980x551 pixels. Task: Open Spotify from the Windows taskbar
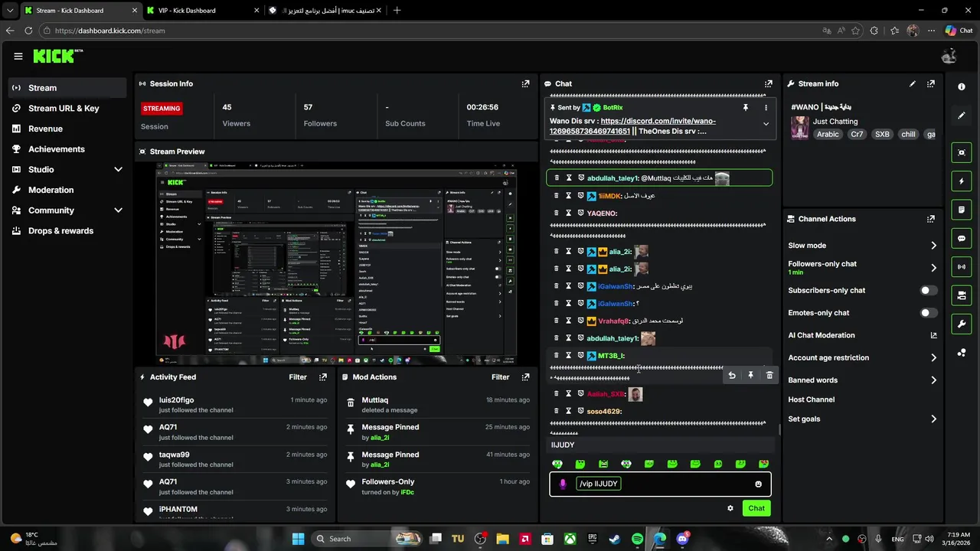(x=638, y=539)
